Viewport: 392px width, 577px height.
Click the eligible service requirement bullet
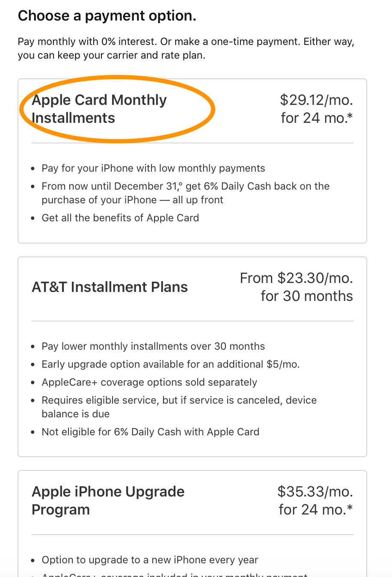[x=179, y=407]
